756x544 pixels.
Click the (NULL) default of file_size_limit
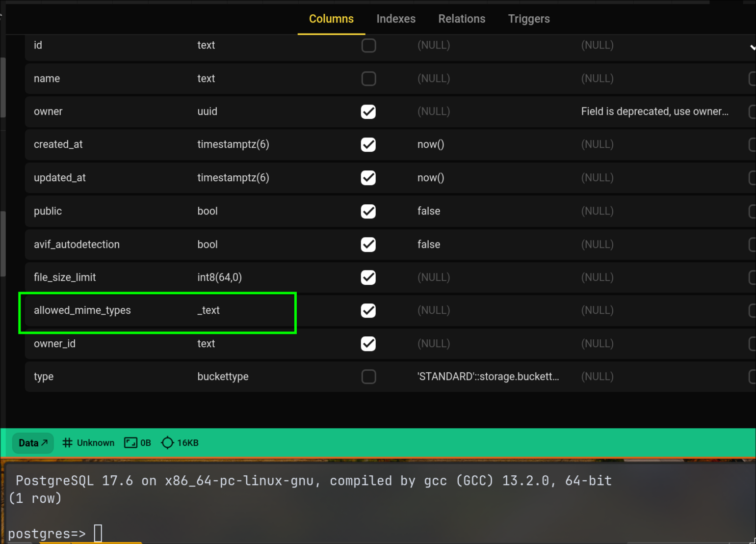pyautogui.click(x=434, y=277)
